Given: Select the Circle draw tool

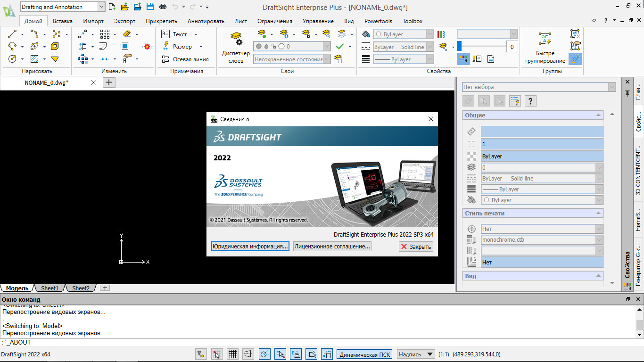Looking at the screenshot, I should (x=12, y=59).
